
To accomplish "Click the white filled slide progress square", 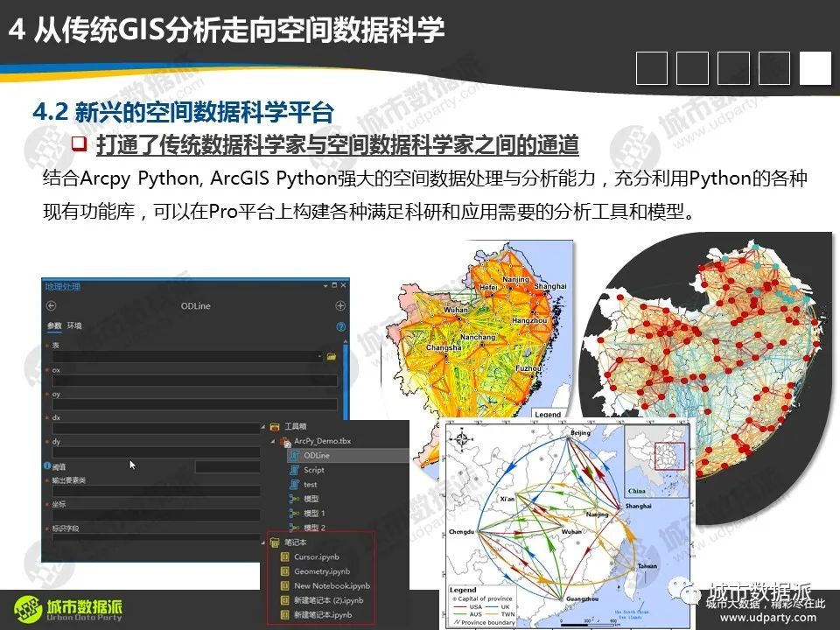I will 815,68.
